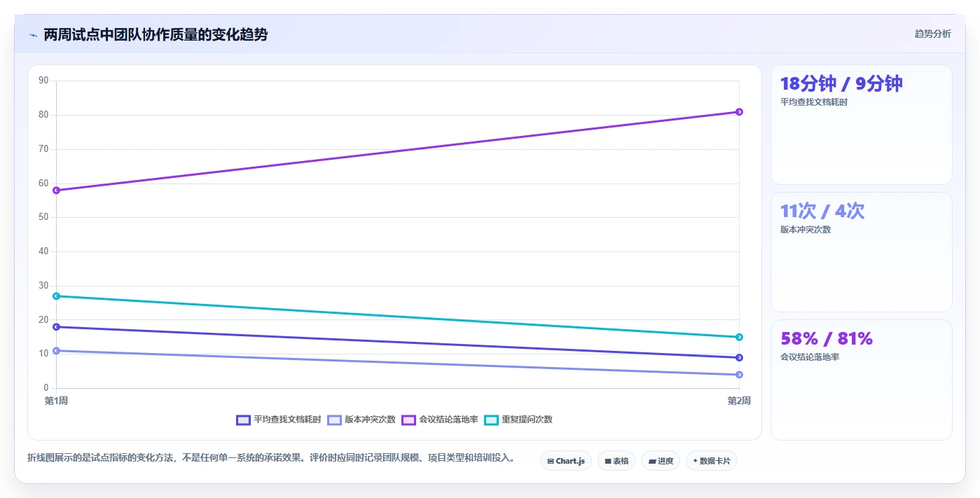
Task: Click the 第1周 x-axis label
Action: 56,401
